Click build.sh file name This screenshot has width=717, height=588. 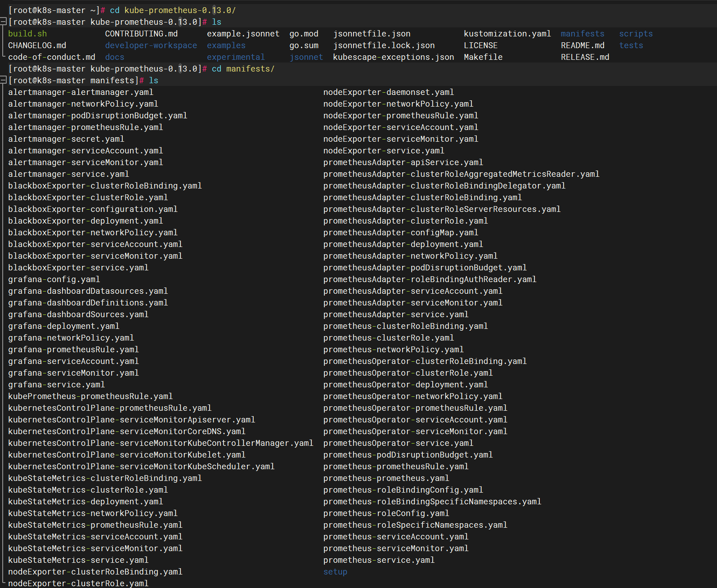[27, 34]
